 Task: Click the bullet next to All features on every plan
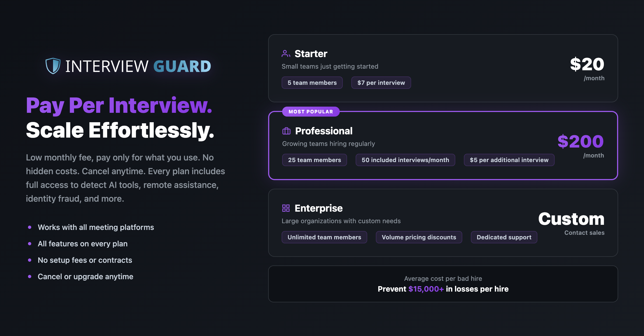coord(30,243)
